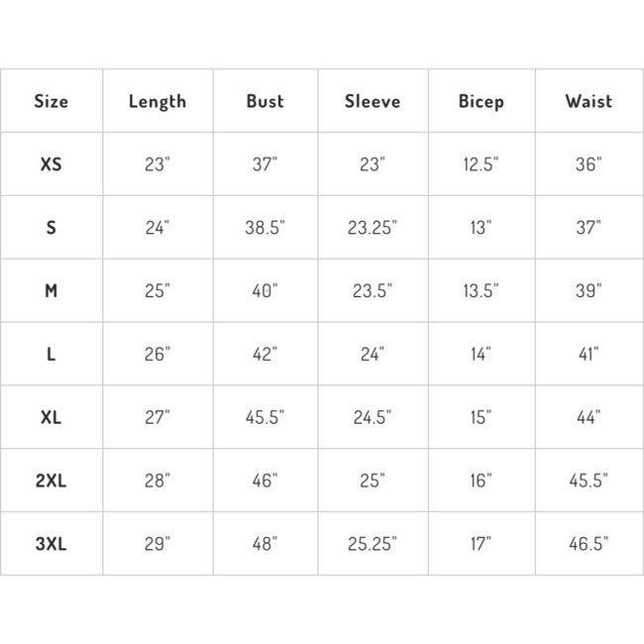Click the 13.5" bicep cell for M
Viewport: 644px width, 644px height.
[482, 291]
